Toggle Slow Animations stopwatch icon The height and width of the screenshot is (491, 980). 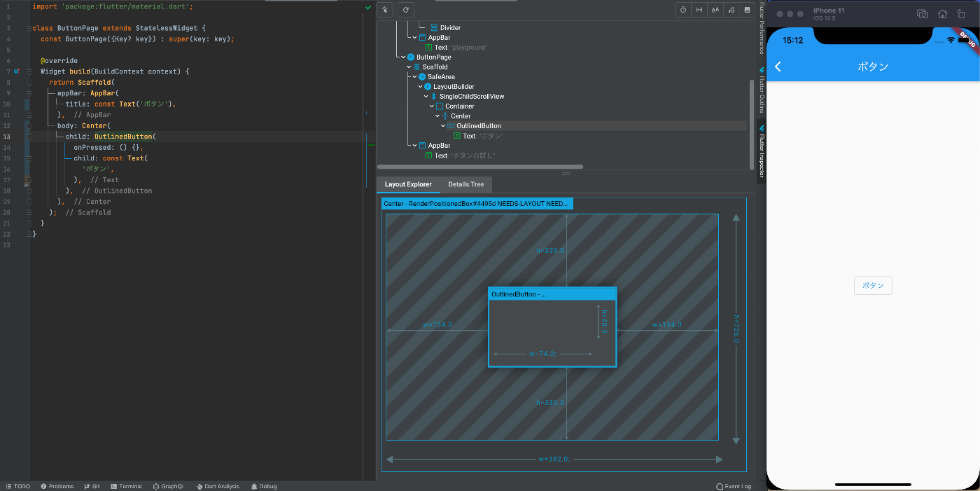click(x=683, y=10)
